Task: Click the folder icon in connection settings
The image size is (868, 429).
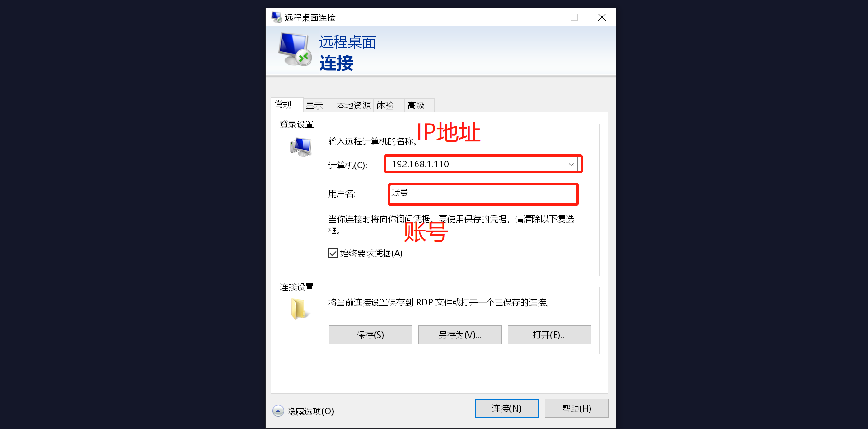Action: 299,309
